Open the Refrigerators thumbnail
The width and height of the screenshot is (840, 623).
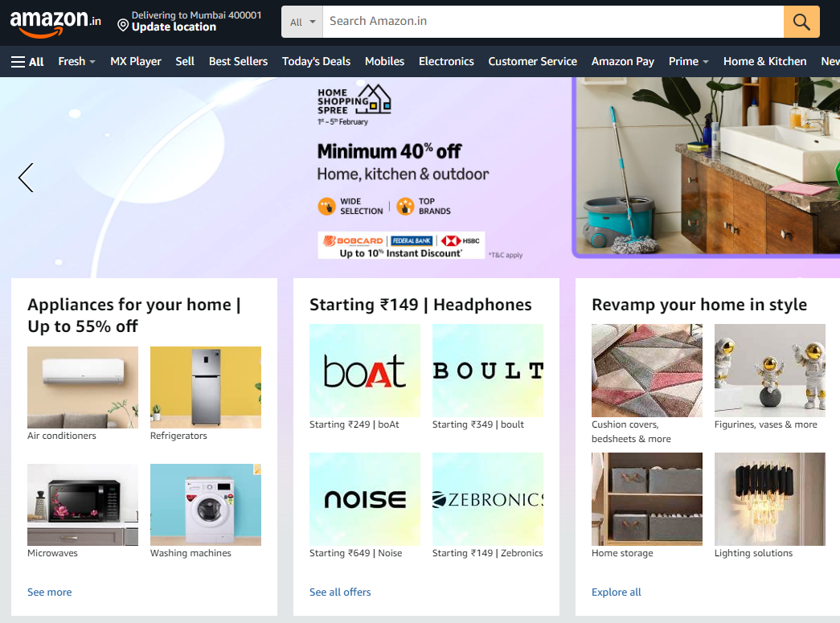pyautogui.click(x=206, y=387)
